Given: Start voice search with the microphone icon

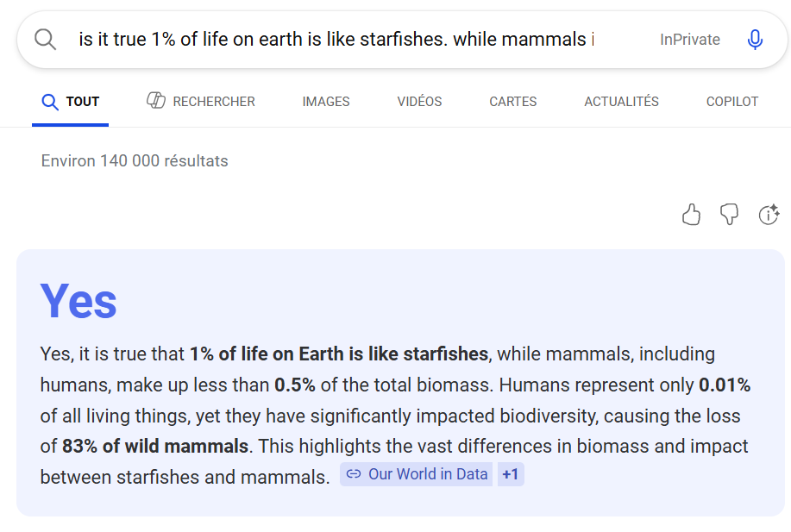Looking at the screenshot, I should pos(755,40).
